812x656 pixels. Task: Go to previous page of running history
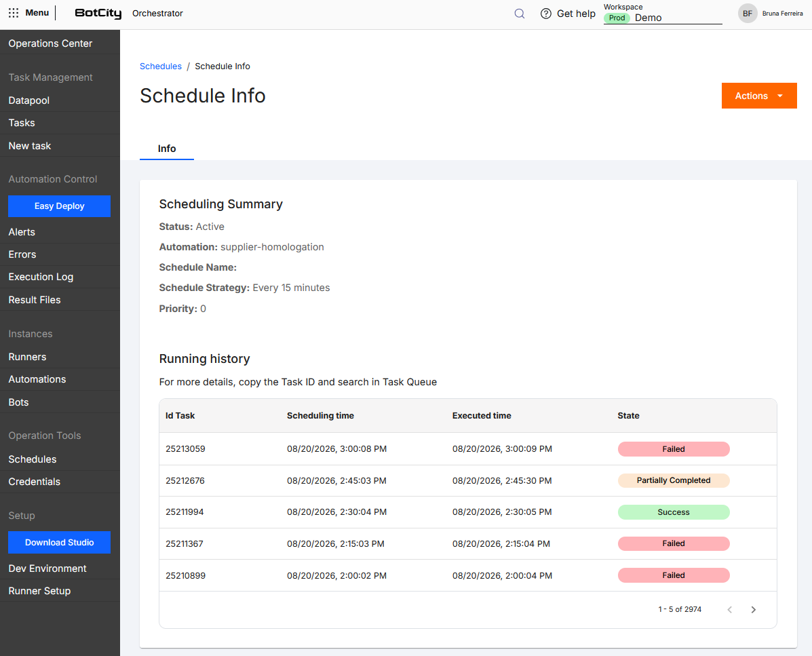click(x=730, y=609)
